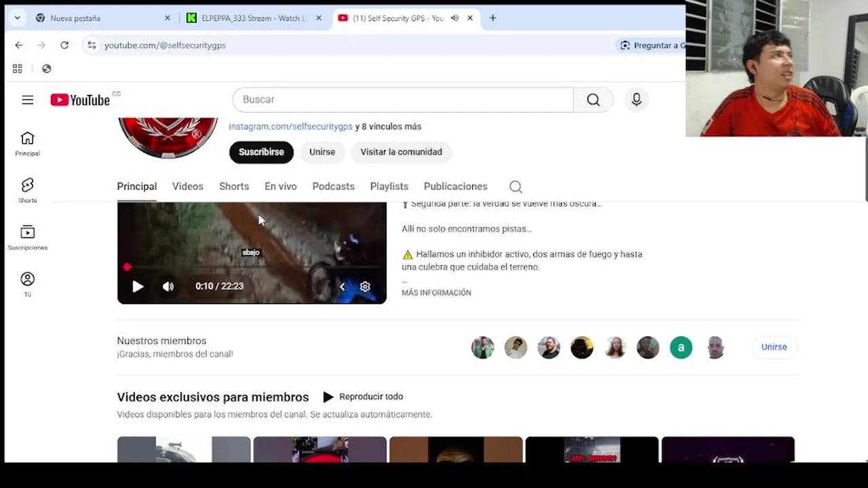Click Reproducir todo for members videos
This screenshot has height=488, width=868.
(x=363, y=396)
